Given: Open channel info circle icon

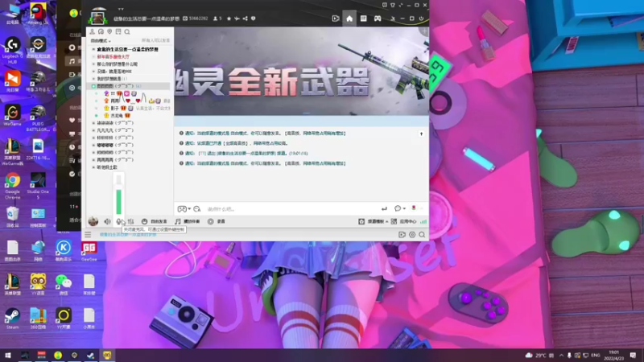Looking at the screenshot, I should pos(253,19).
